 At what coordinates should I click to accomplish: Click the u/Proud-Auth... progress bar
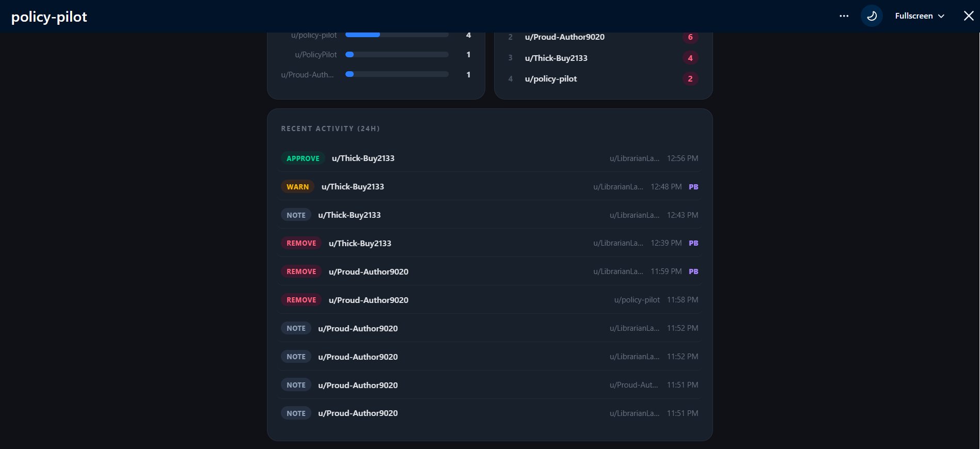tap(397, 74)
